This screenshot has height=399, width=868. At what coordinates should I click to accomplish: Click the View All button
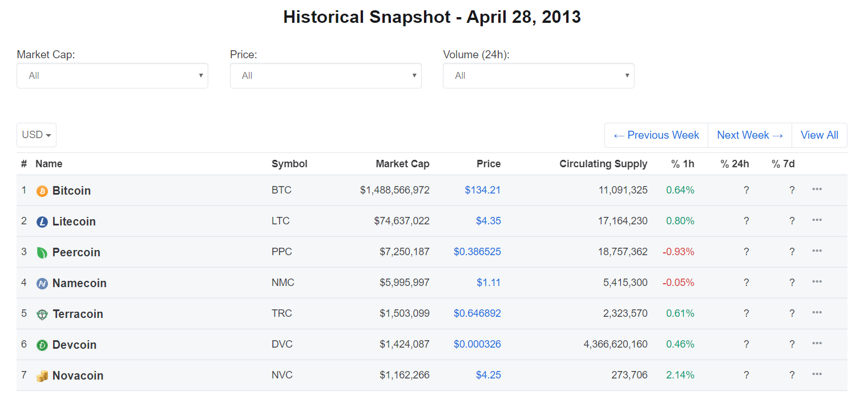[x=819, y=135]
